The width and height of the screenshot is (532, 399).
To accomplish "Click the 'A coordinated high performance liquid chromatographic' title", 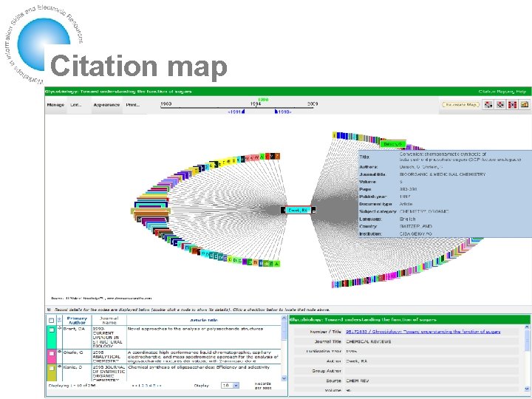I will (202, 357).
